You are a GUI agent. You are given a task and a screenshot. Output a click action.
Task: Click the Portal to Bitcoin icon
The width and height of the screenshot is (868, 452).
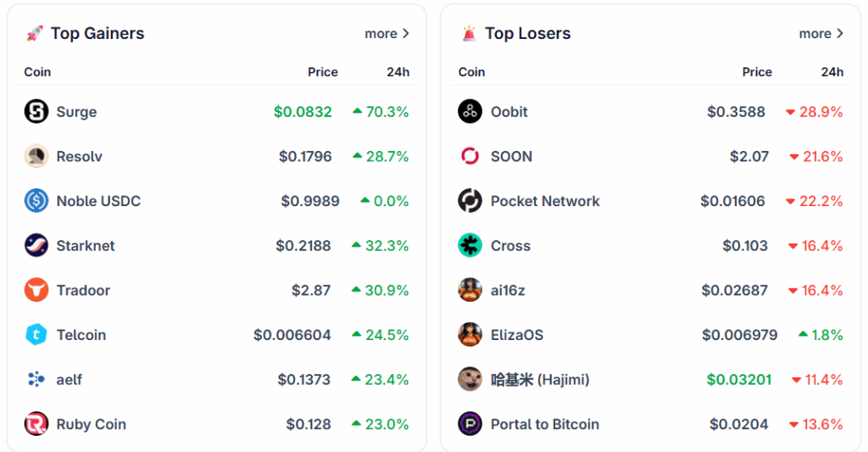[x=470, y=424]
